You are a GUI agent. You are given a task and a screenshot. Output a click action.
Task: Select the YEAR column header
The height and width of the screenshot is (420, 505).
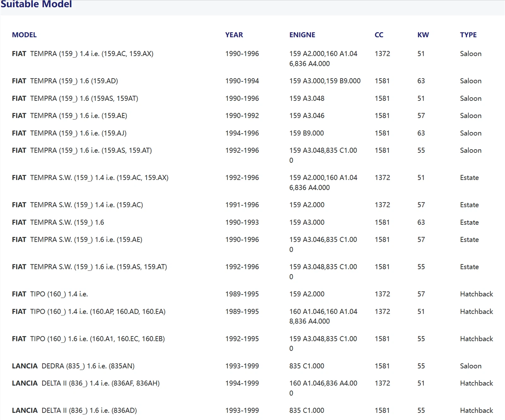point(234,35)
